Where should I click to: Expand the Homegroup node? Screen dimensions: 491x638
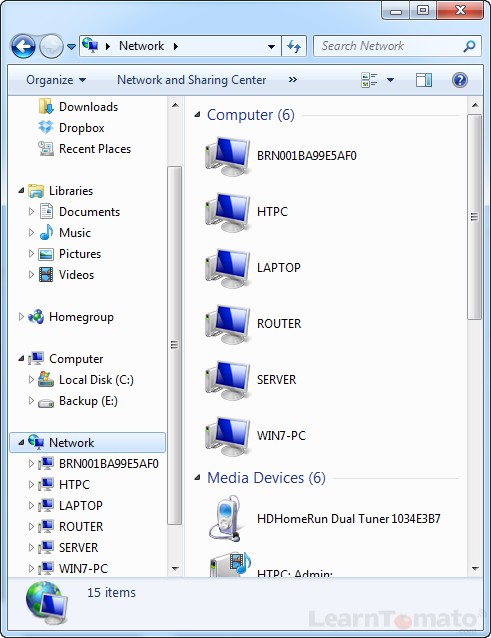[x=21, y=317]
